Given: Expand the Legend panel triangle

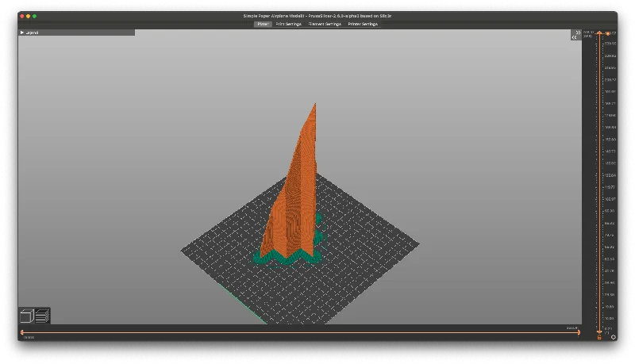Looking at the screenshot, I should tap(22, 33).
